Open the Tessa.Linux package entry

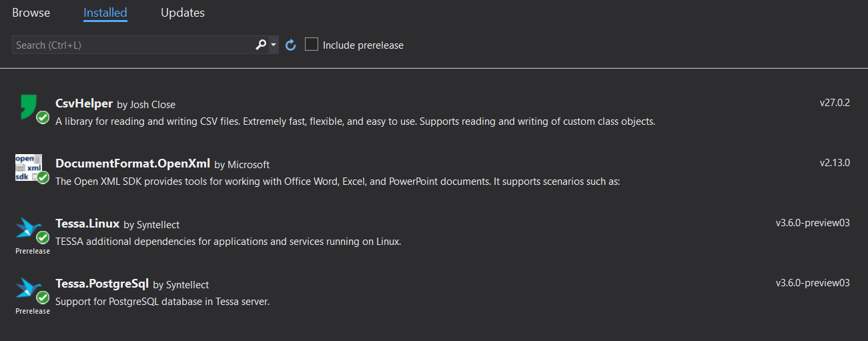87,224
